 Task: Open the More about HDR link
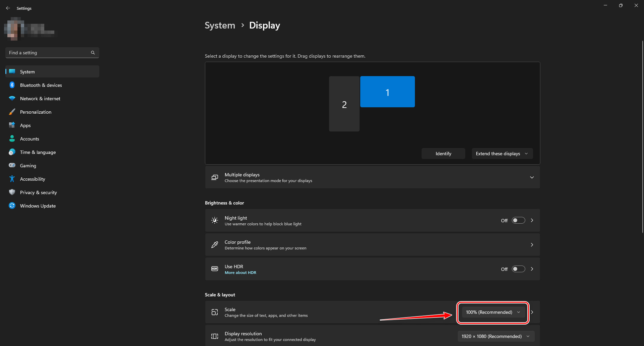tap(240, 273)
